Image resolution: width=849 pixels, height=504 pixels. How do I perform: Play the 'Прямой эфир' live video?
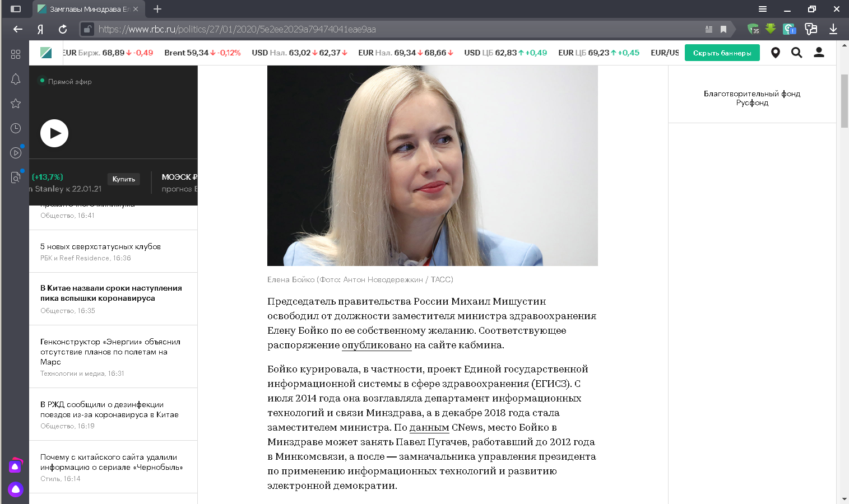tap(54, 133)
